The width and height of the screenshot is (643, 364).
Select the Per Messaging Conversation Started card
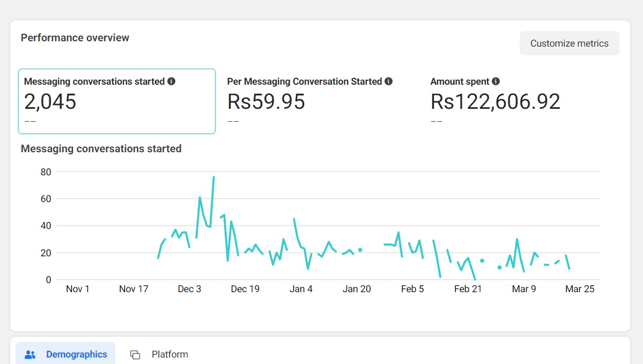[320, 101]
